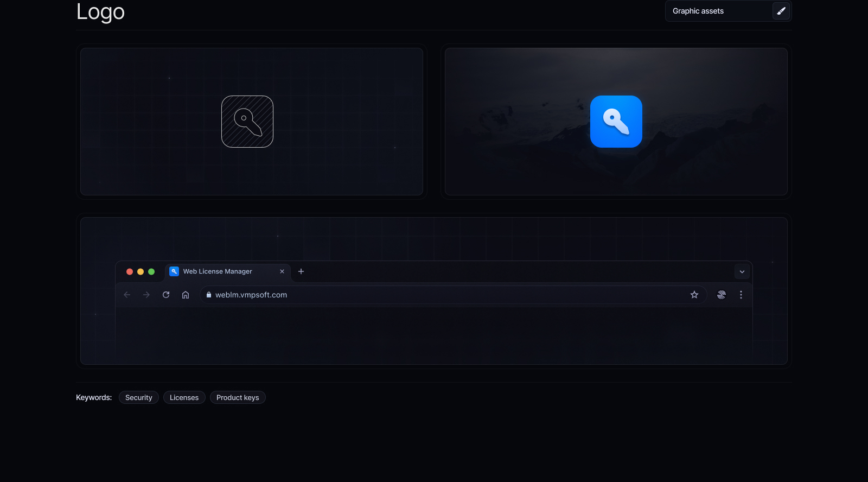Click the outlined key logo icon
This screenshot has width=868, height=482.
247,122
